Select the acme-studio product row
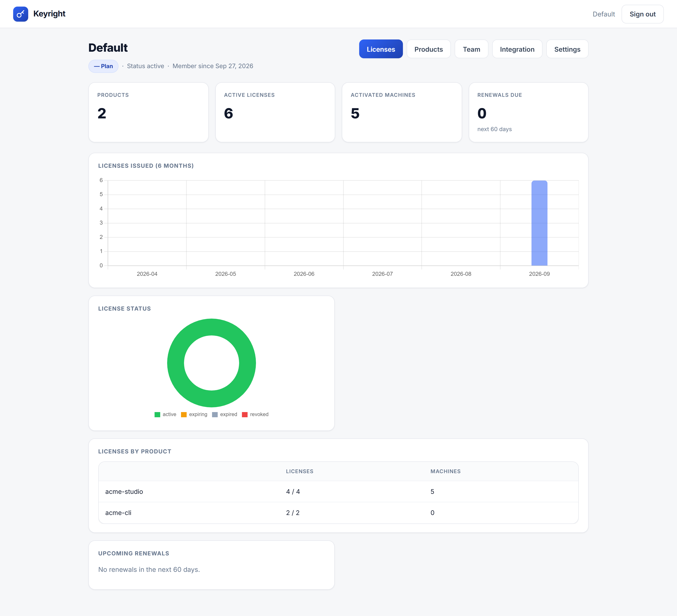This screenshot has width=677, height=616. click(338, 491)
